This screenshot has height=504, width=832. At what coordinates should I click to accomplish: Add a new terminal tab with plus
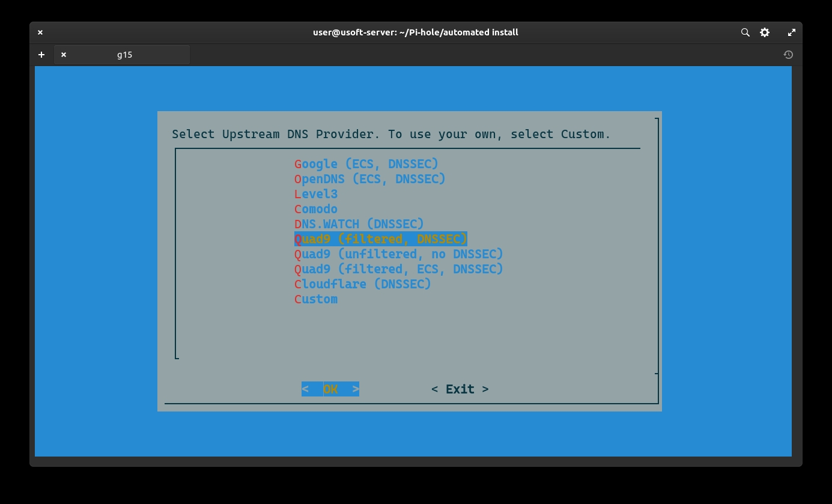point(41,55)
